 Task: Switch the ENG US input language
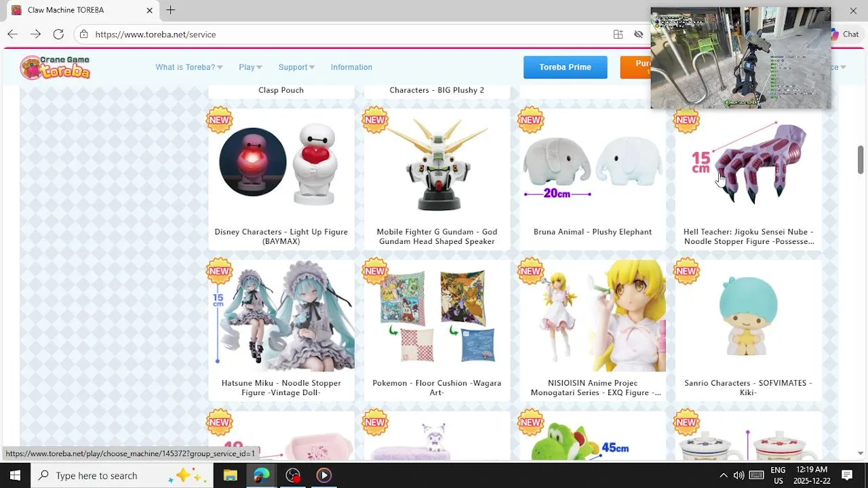pos(778,475)
